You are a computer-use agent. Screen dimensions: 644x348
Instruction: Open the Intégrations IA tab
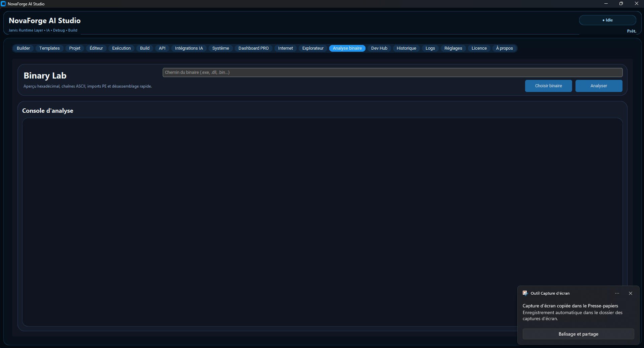[x=189, y=48]
